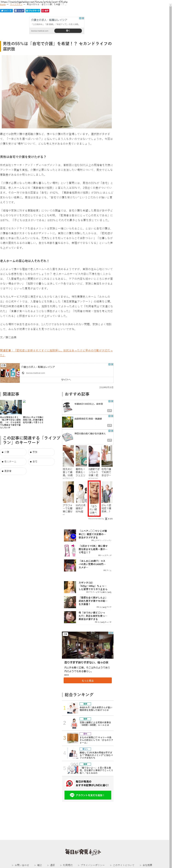Image resolution: width=172 pixels, height=868 pixels.
Task: Open the プライバシーポリシー footer link
Action: pos(93,865)
